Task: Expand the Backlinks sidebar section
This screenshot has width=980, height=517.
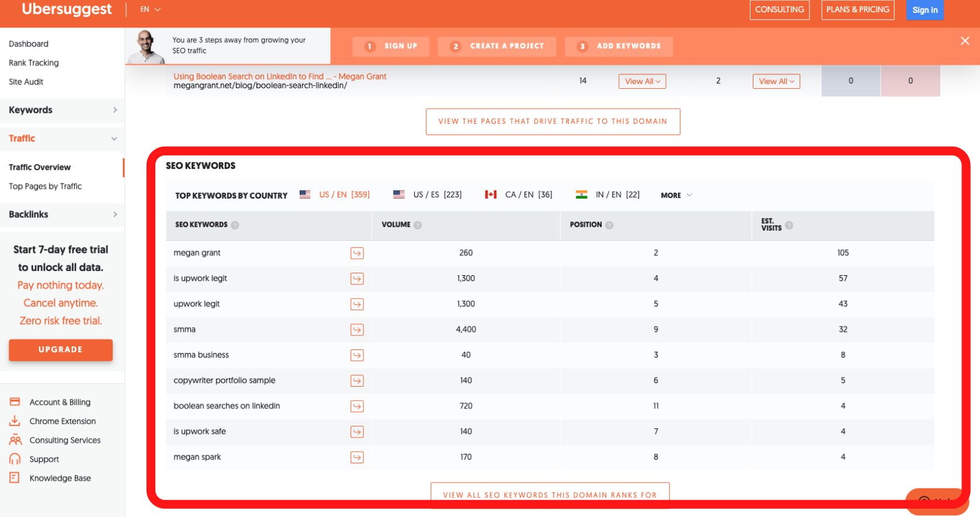Action: coord(62,214)
